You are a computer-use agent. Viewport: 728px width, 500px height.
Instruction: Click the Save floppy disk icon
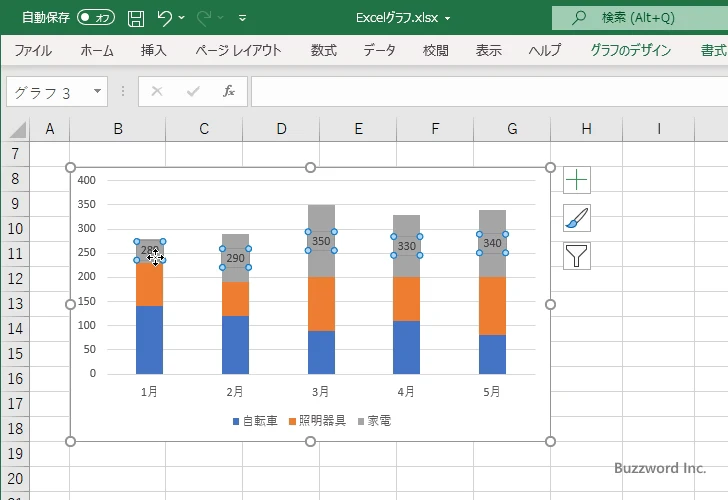click(136, 18)
